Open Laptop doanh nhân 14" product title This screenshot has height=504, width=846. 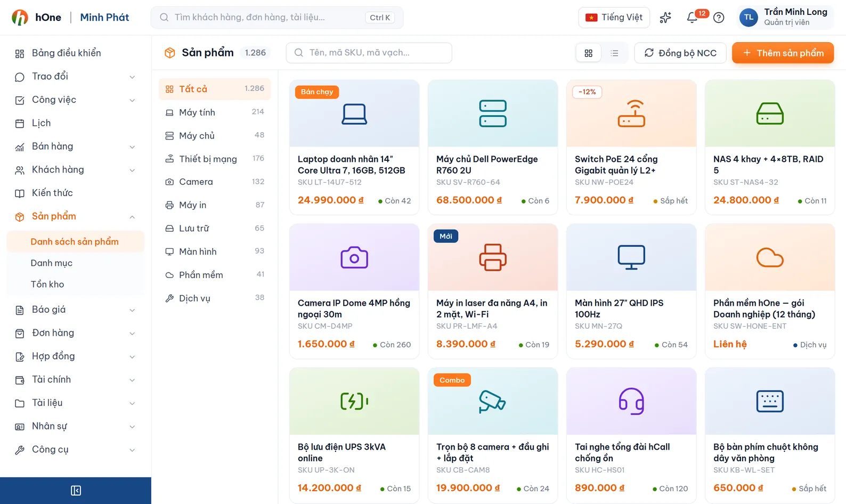pyautogui.click(x=352, y=165)
